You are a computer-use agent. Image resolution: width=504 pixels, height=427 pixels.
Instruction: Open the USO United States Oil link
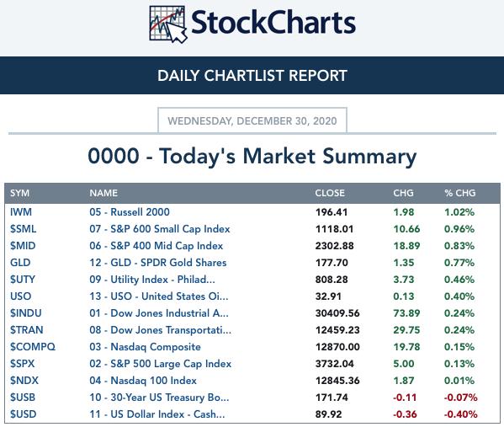(x=159, y=296)
